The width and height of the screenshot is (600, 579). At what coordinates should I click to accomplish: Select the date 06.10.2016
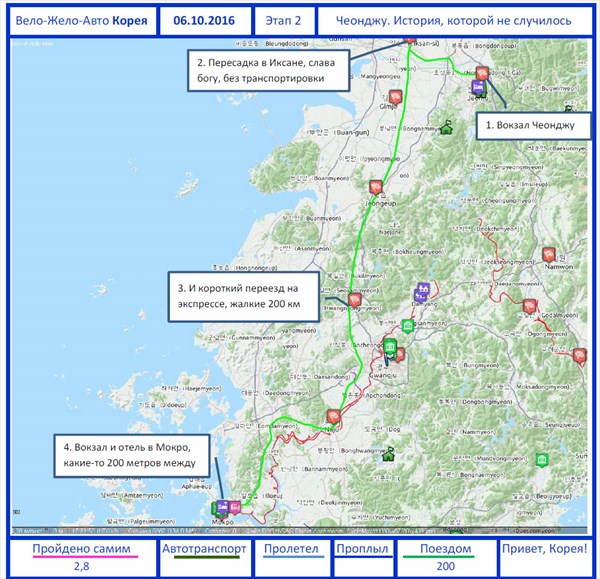click(x=204, y=21)
